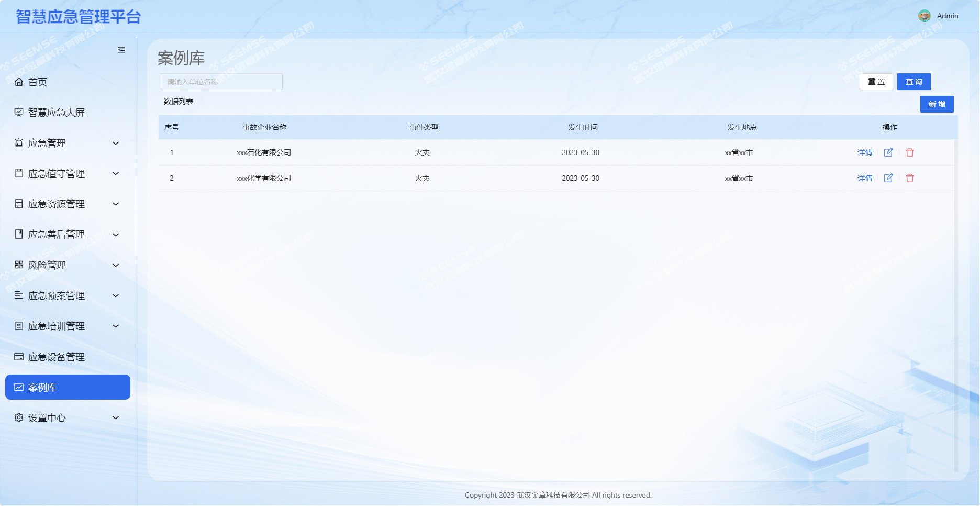
Task: Open the 风险管理 menu label
Action: click(x=47, y=265)
